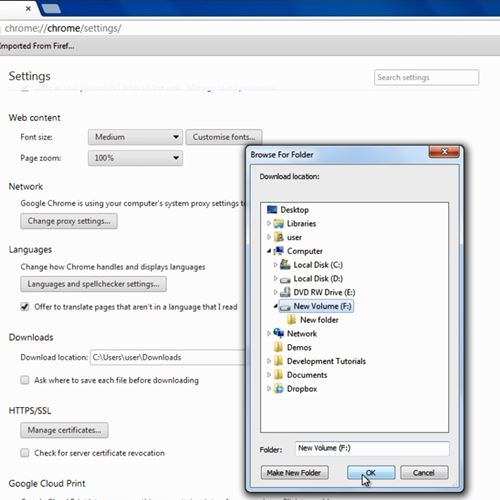Click the Download location text field
Screen dimensions: 500x500
click(168, 357)
